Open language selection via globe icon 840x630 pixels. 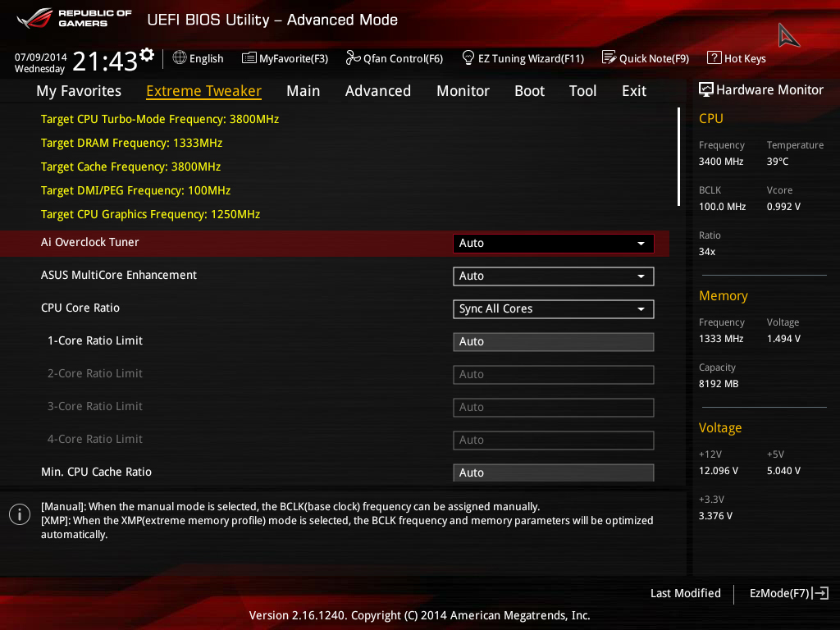(x=180, y=57)
